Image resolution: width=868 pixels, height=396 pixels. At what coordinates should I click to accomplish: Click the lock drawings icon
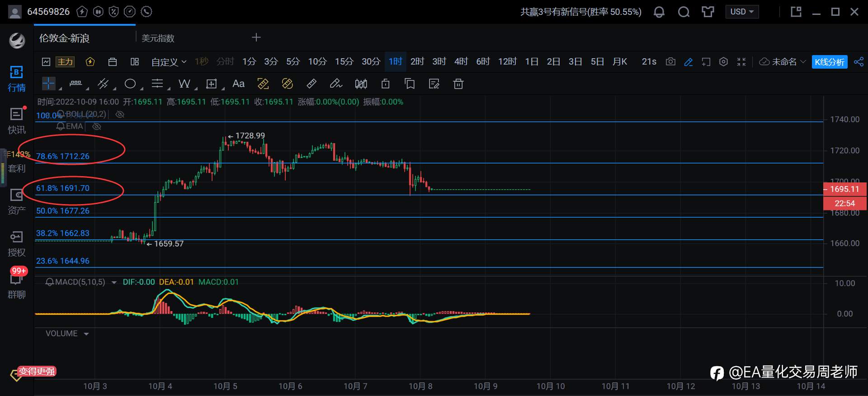pyautogui.click(x=385, y=84)
